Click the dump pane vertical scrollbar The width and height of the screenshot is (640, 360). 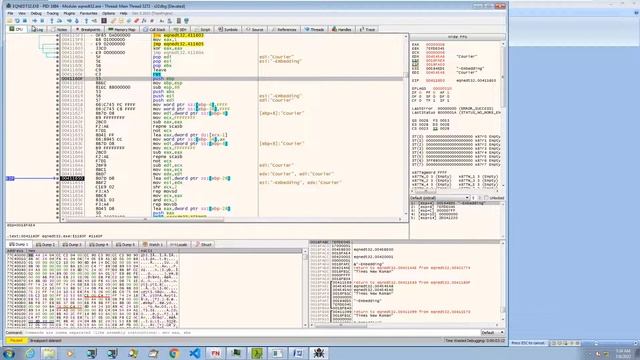tap(305, 288)
